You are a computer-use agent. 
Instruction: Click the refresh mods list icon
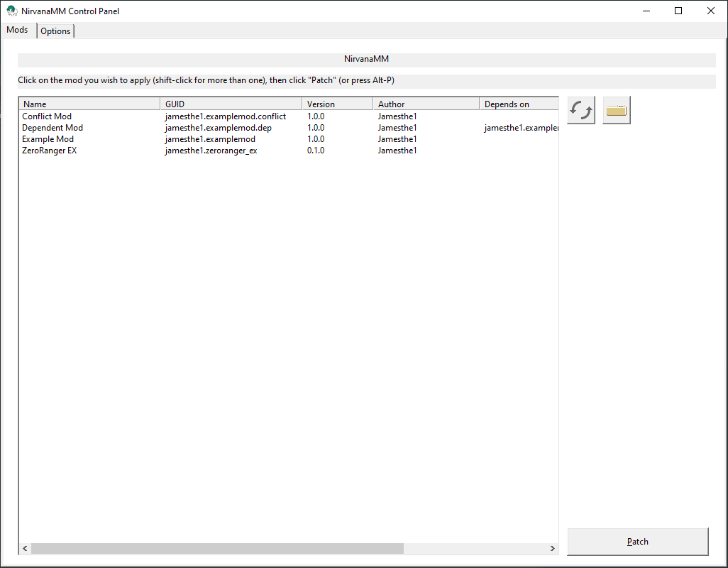[580, 109]
